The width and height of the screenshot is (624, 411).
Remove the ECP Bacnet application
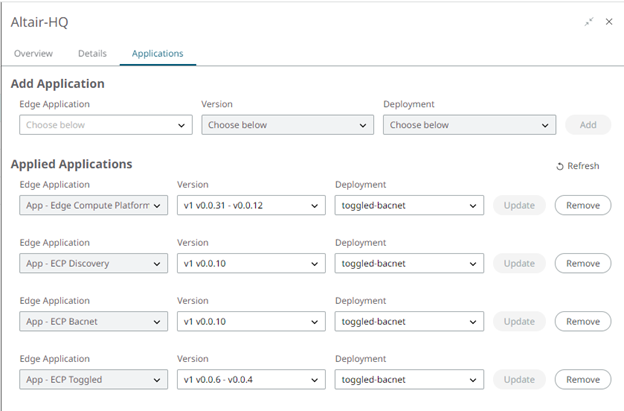[583, 321]
